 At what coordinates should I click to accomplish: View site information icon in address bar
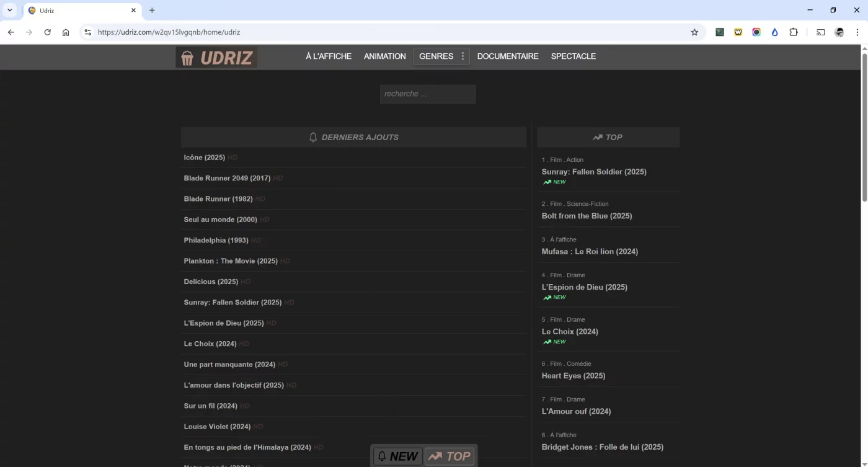tap(87, 32)
